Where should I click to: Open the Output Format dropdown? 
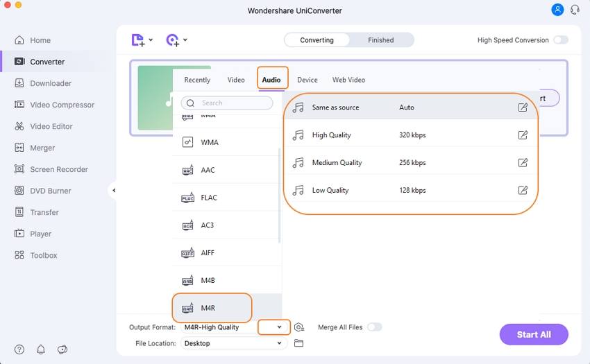[279, 327]
